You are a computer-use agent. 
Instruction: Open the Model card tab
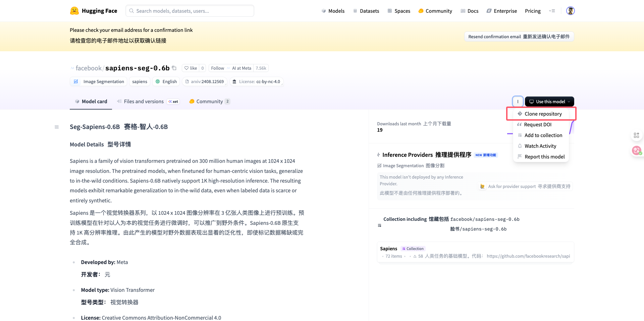[x=91, y=102]
